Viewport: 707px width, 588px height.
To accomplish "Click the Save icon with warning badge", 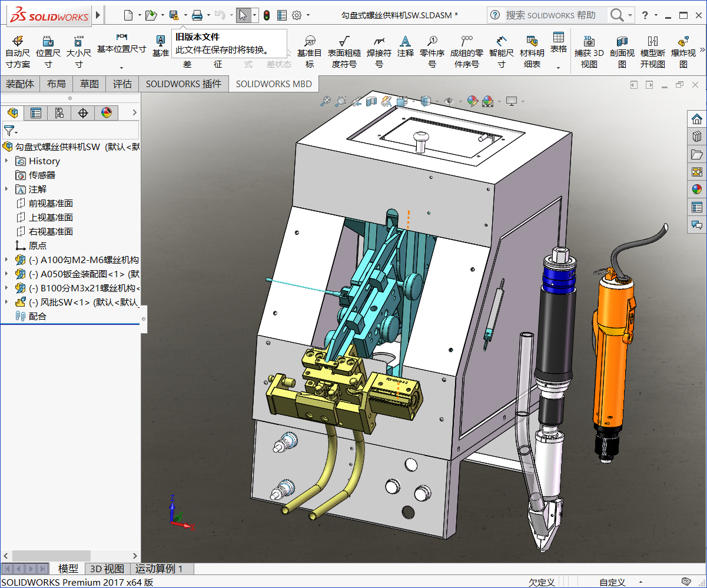I will [174, 15].
